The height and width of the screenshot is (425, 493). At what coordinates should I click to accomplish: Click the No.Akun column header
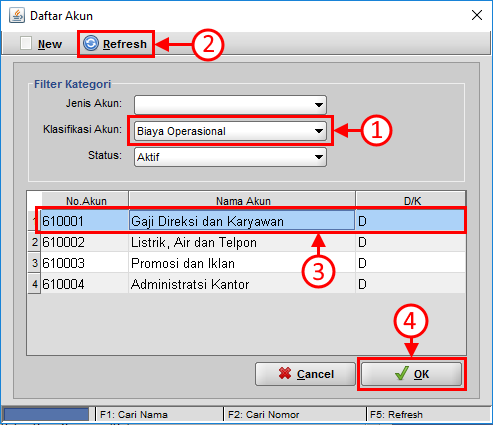point(85,201)
